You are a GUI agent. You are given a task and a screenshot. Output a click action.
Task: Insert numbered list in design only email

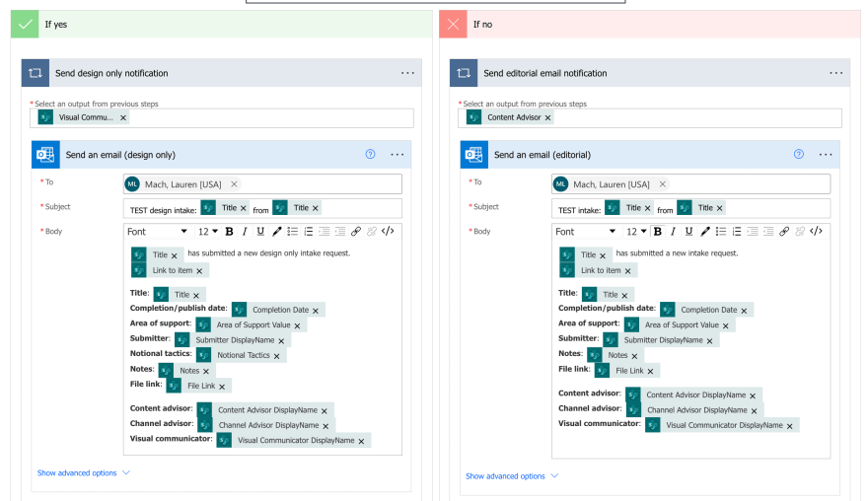309,232
